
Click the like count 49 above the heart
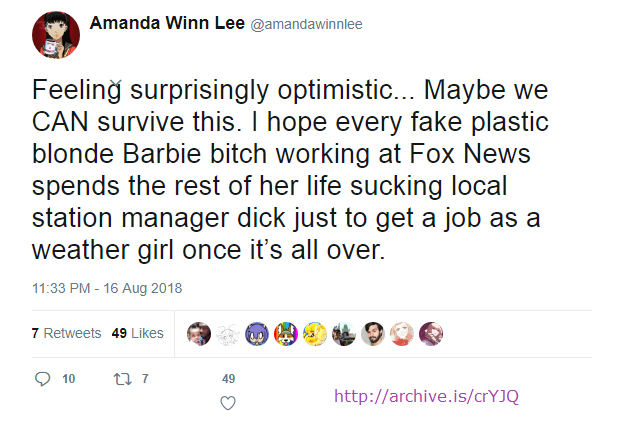228,379
